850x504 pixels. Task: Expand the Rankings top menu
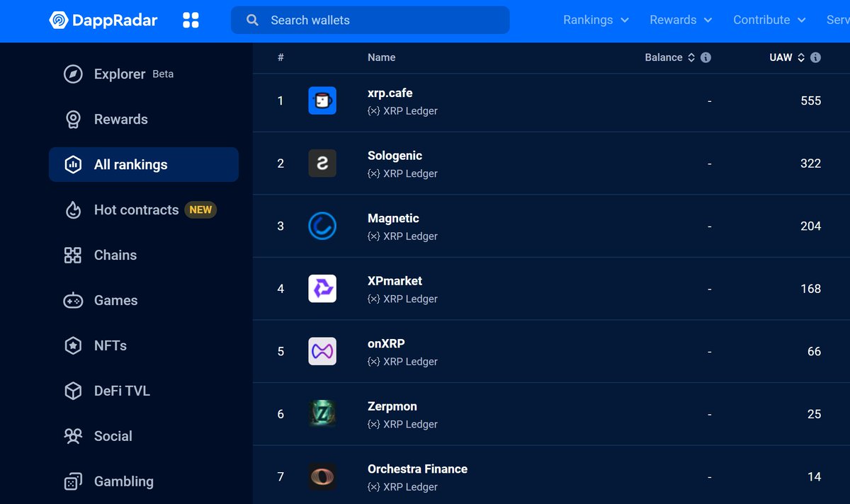pyautogui.click(x=596, y=20)
